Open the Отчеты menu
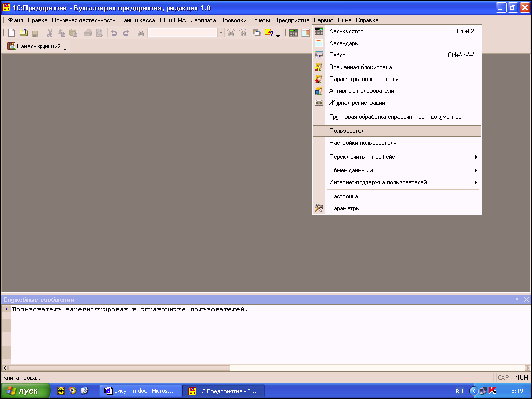The height and width of the screenshot is (399, 532). (260, 20)
